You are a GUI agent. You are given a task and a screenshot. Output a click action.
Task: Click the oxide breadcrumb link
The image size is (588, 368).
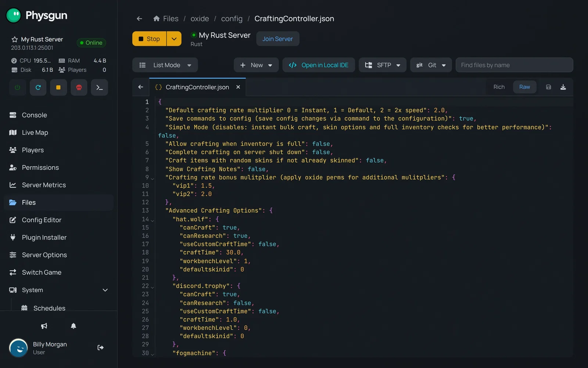(200, 19)
